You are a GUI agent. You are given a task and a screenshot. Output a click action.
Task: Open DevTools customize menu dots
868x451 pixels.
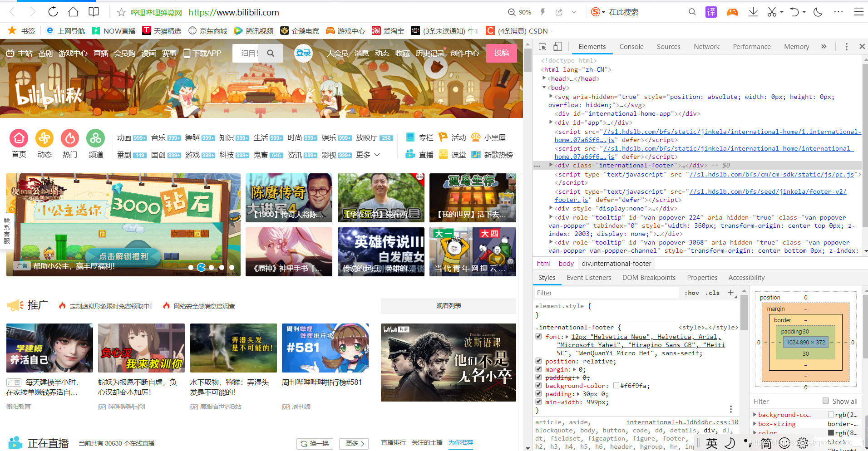(846, 46)
